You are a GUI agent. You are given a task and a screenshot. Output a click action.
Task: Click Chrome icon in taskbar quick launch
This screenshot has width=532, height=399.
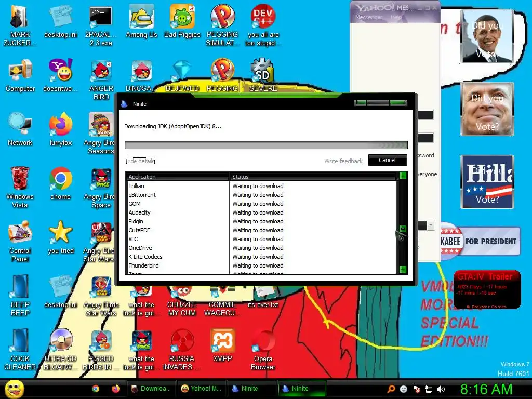96,389
